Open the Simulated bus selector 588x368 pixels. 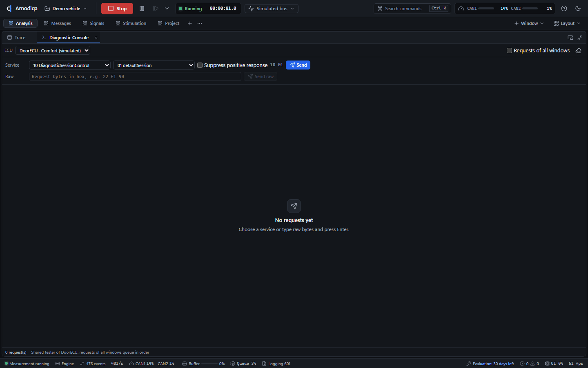pos(272,9)
